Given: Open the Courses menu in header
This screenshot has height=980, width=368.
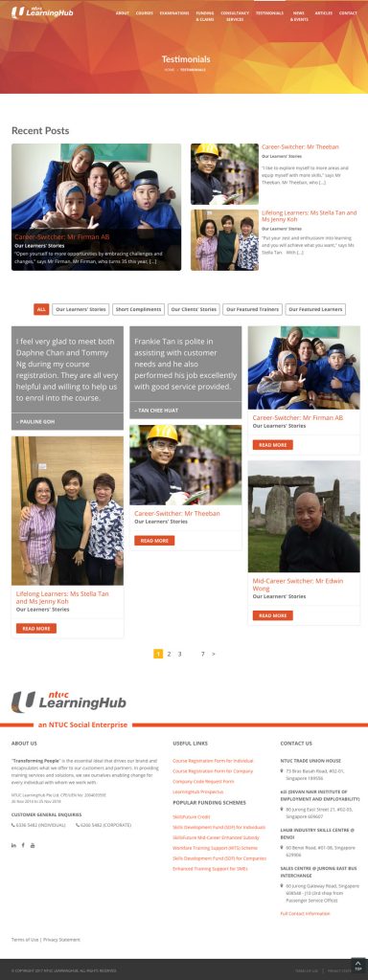Looking at the screenshot, I should 145,13.
